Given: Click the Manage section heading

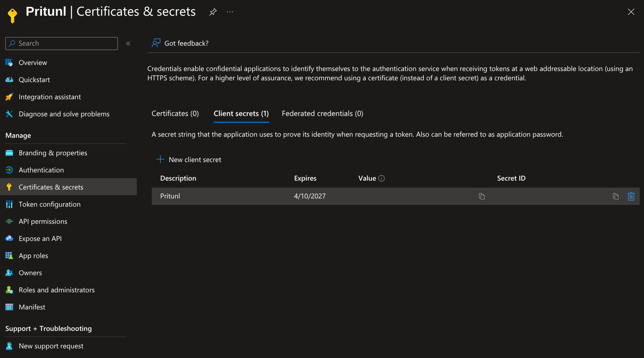Looking at the screenshot, I should click(x=18, y=136).
